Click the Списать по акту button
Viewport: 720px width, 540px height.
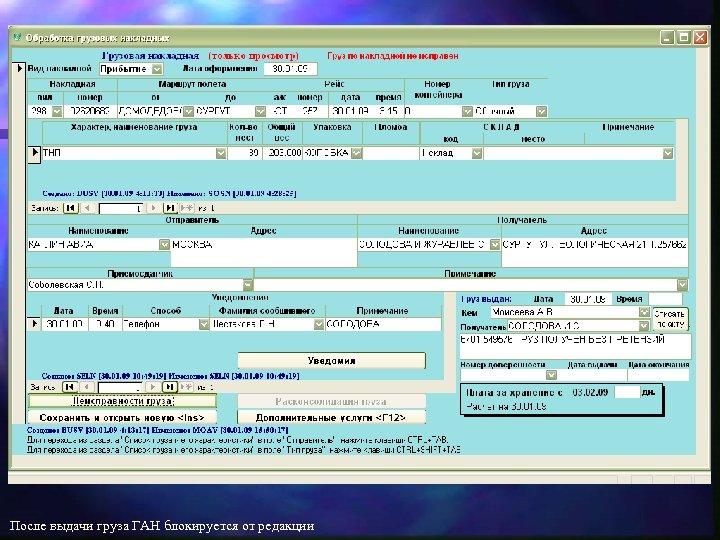coord(670,319)
